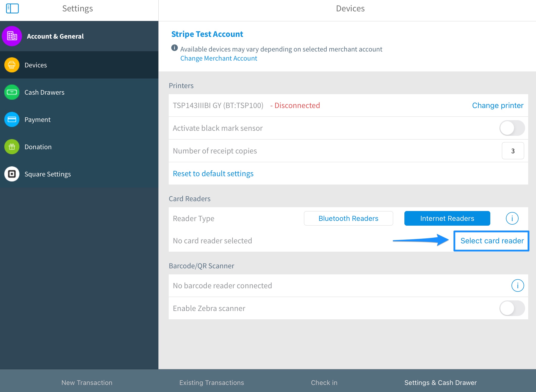Click the Square Settings logo icon
Screen dimensions: 536x392
(x=12, y=174)
